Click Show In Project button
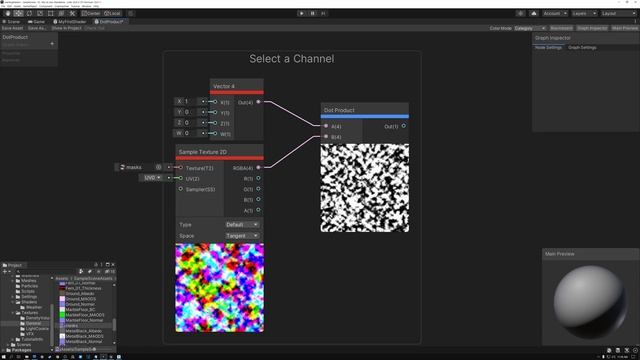Viewport: 640px width, 360px height. 66,28
